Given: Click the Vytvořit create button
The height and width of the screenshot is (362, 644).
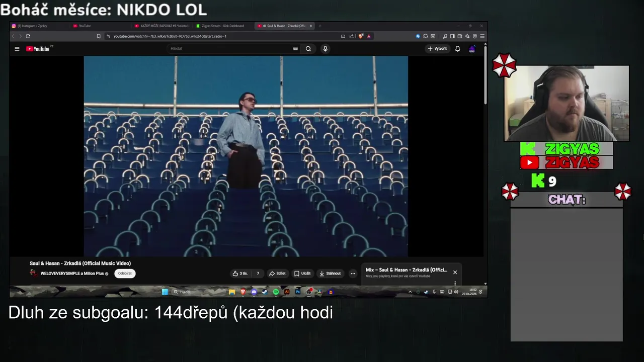Looking at the screenshot, I should click(x=437, y=49).
